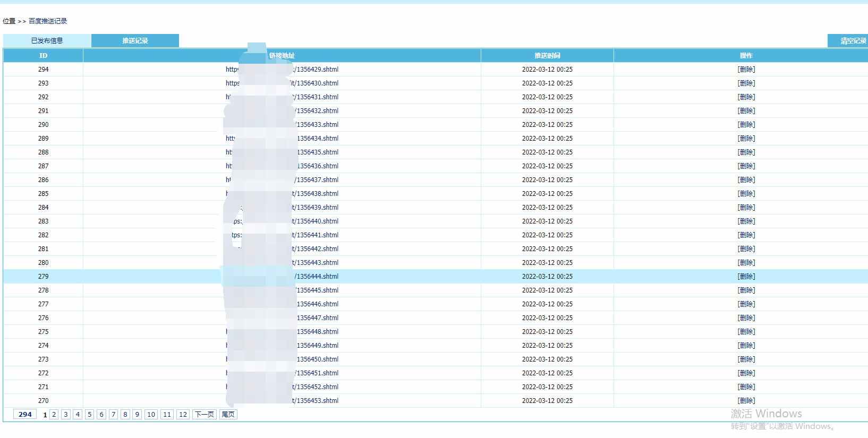Switch to the 已发布信息 tab
The width and height of the screenshot is (868, 438).
[x=47, y=41]
